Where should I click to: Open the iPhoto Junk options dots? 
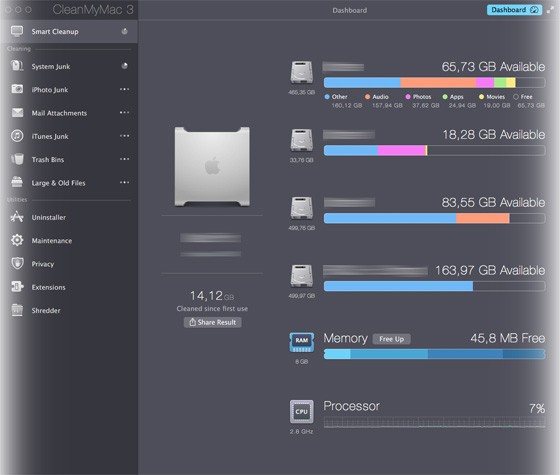point(124,89)
